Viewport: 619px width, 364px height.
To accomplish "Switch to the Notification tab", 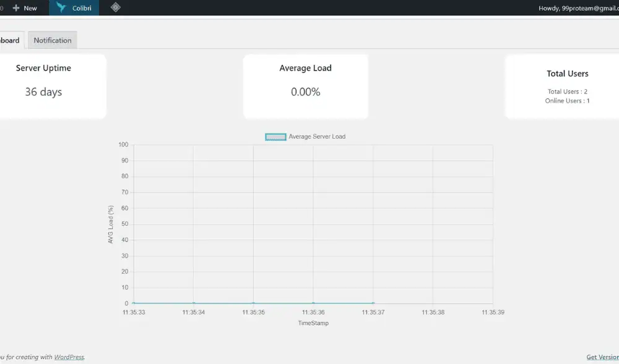I will point(53,40).
